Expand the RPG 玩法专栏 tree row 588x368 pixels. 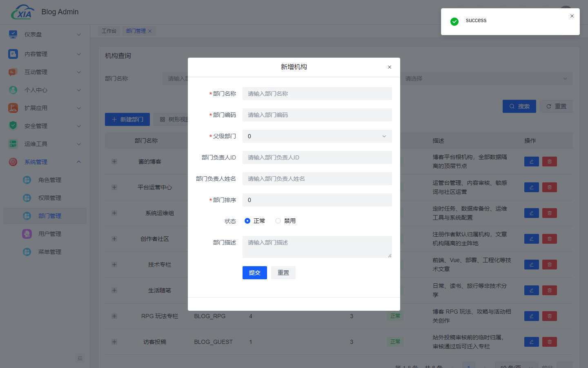click(114, 316)
